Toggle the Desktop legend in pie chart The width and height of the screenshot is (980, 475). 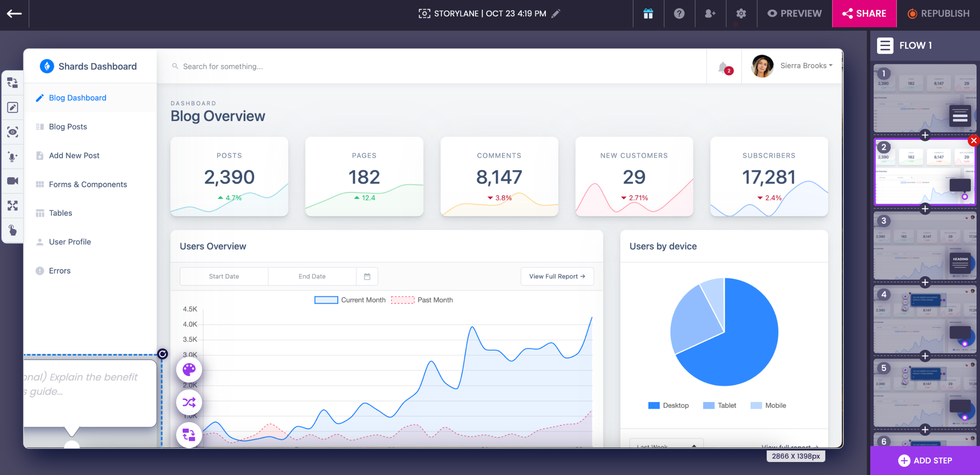(x=668, y=405)
